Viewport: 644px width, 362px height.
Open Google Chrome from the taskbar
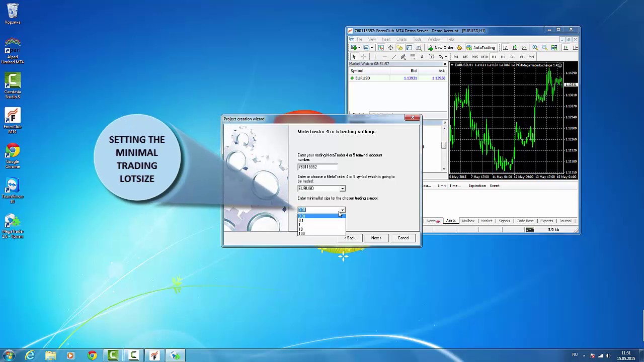pyautogui.click(x=92, y=355)
